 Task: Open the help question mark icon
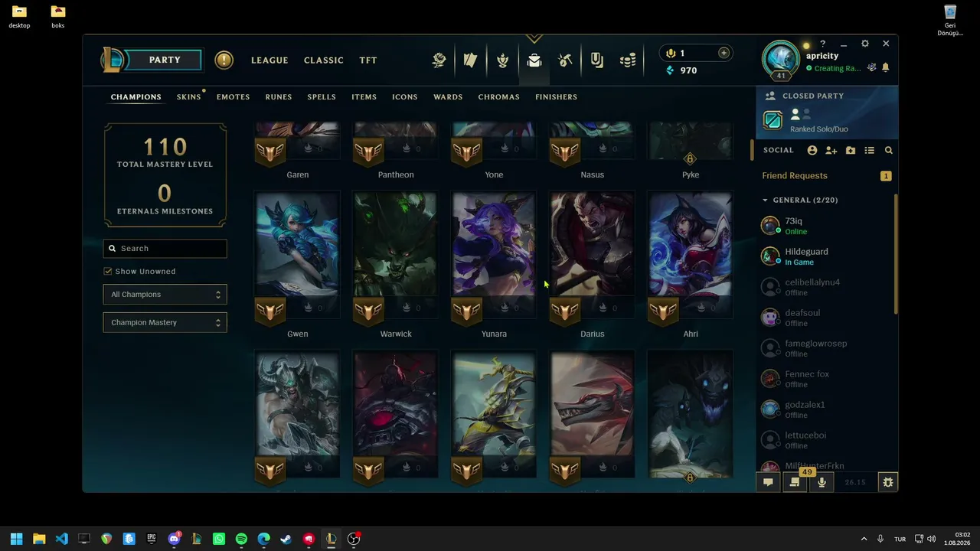click(x=823, y=44)
